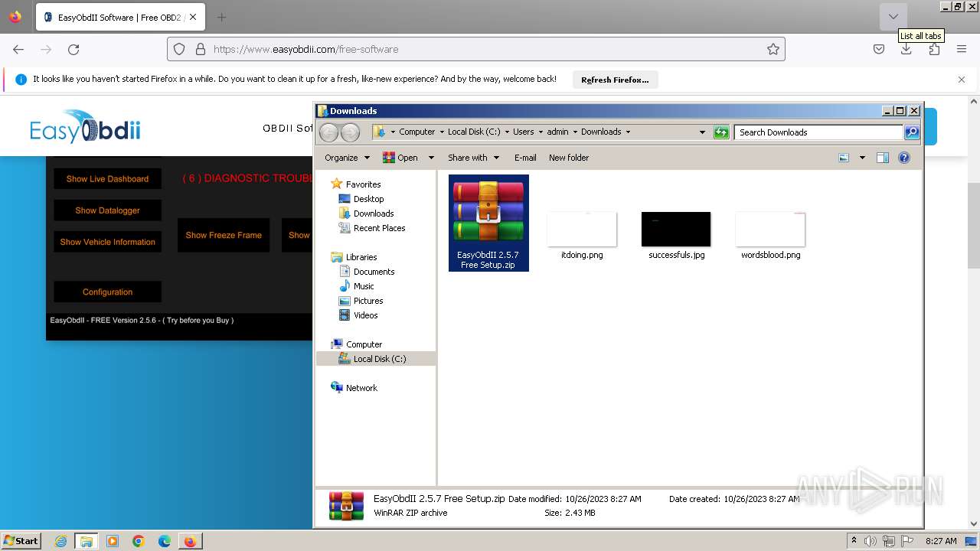The width and height of the screenshot is (980, 551).
Task: Open Downloads in navigation pane
Action: (374, 214)
